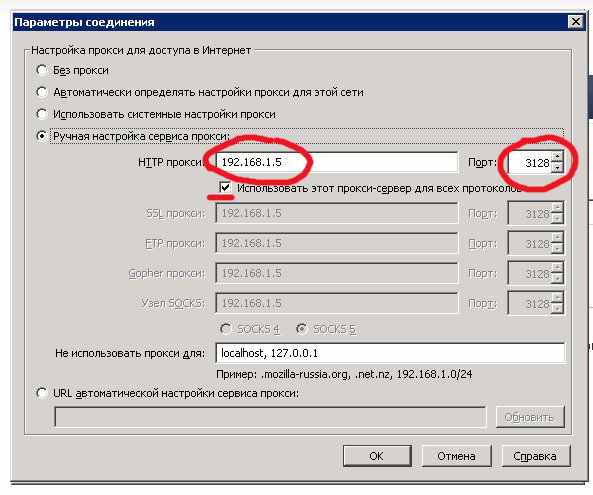593x495 pixels.
Task: Click the SSL прокси address field
Action: point(336,213)
